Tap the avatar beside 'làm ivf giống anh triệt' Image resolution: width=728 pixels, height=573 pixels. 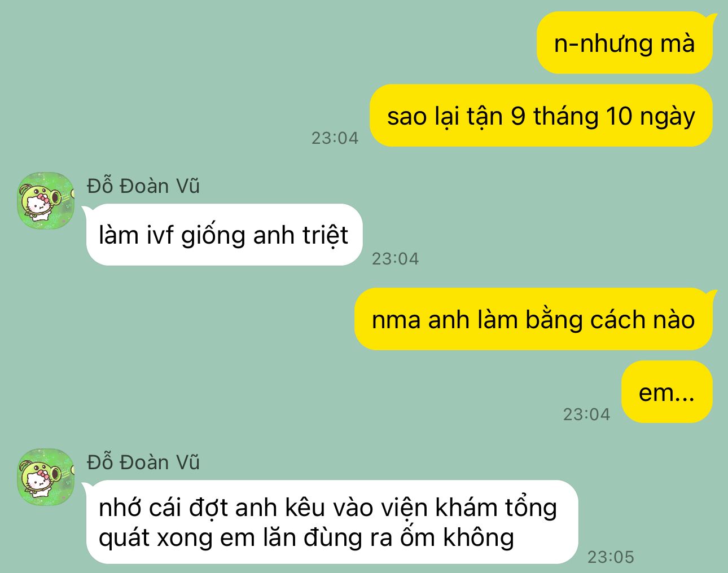[x=46, y=201]
